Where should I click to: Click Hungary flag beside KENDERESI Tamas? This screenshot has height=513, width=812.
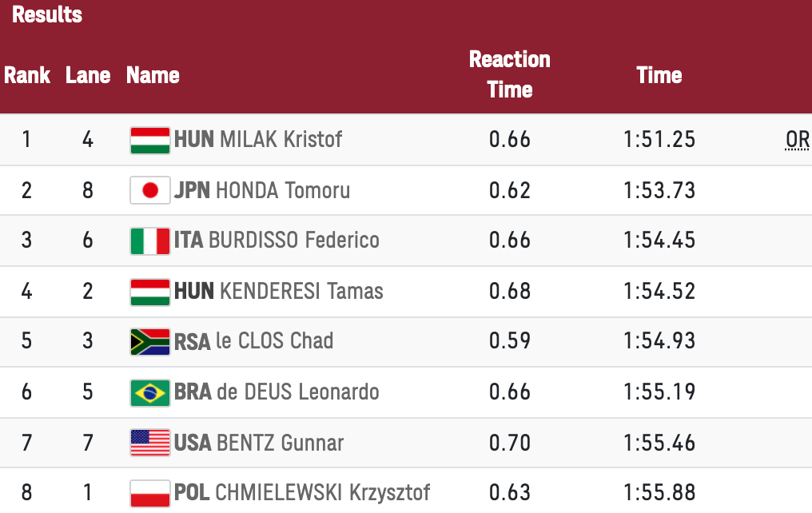[149, 292]
